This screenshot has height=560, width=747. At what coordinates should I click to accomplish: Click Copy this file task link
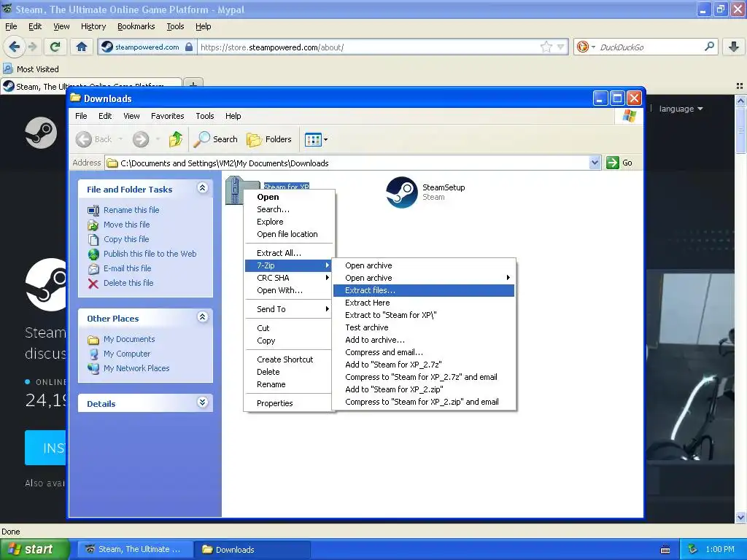[126, 239]
